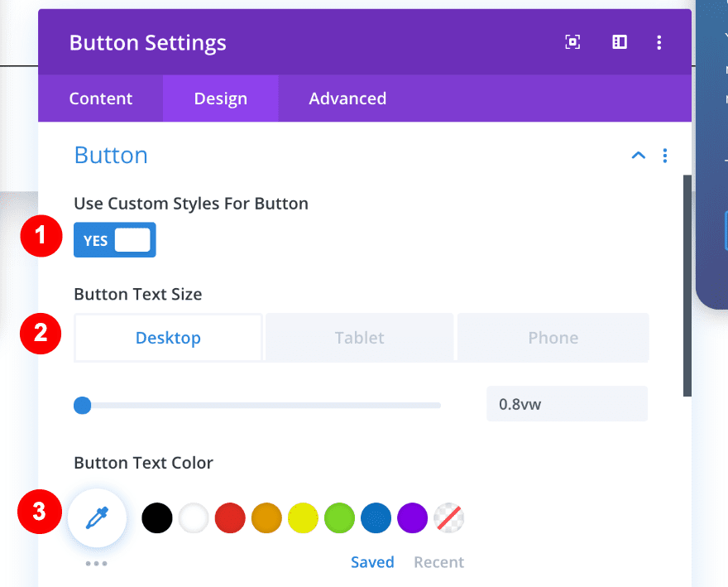Edit the 0.8vw text size value
The height and width of the screenshot is (587, 728).
[x=567, y=403]
